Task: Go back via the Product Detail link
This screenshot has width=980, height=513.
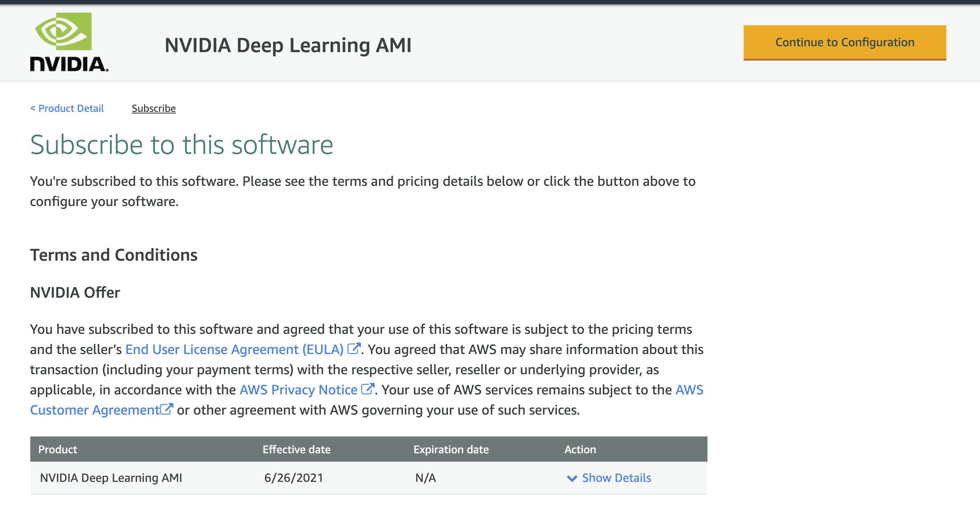Action: click(67, 108)
